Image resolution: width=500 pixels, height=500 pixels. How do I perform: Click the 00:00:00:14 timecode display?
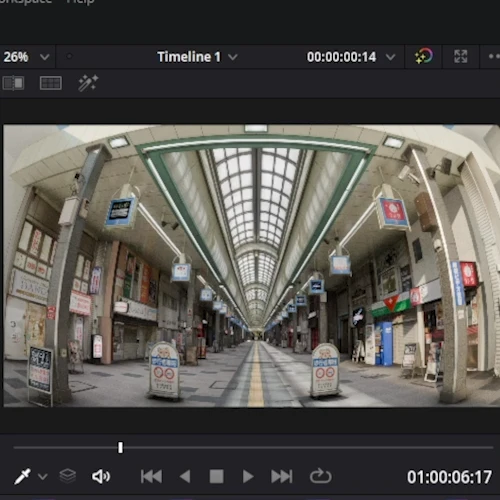click(341, 57)
